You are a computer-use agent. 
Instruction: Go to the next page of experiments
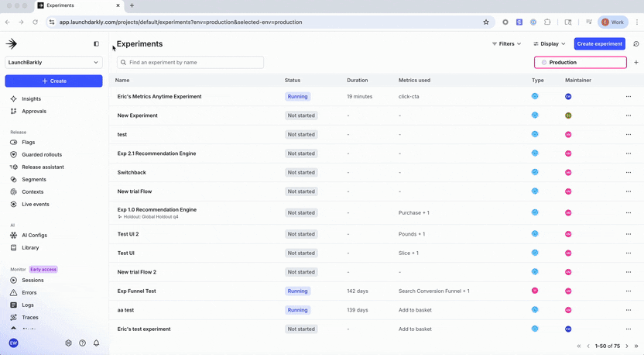tap(627, 346)
